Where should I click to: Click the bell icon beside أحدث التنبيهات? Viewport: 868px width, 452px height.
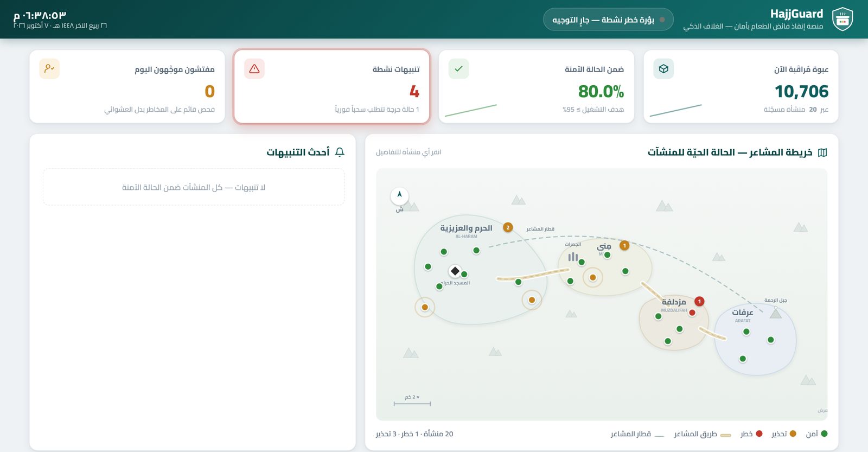(x=340, y=152)
